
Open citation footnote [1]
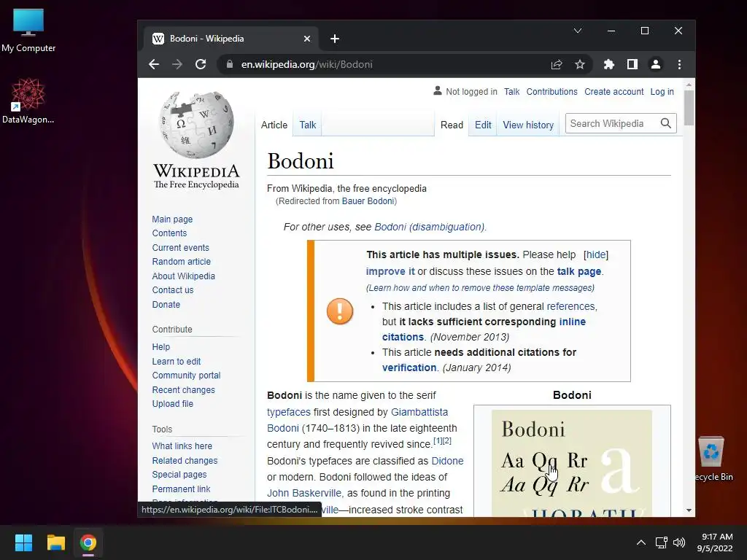point(438,440)
